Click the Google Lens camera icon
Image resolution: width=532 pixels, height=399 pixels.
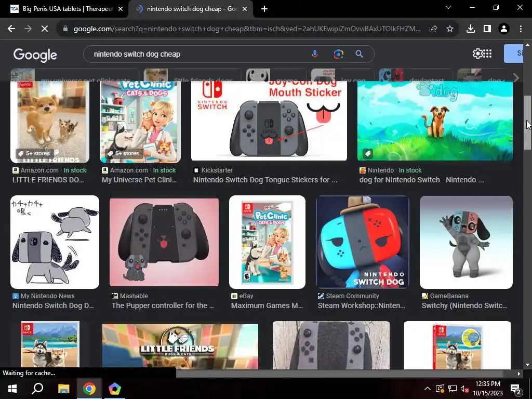click(338, 54)
